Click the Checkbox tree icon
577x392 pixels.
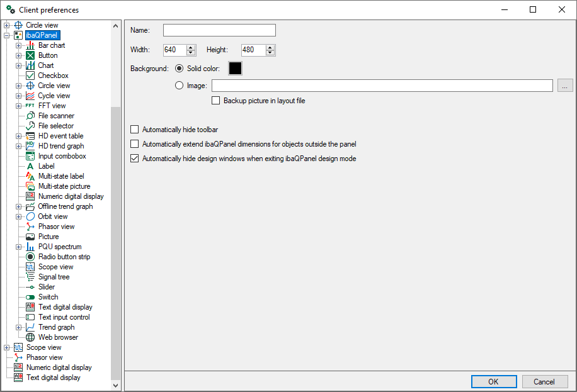pyautogui.click(x=30, y=76)
